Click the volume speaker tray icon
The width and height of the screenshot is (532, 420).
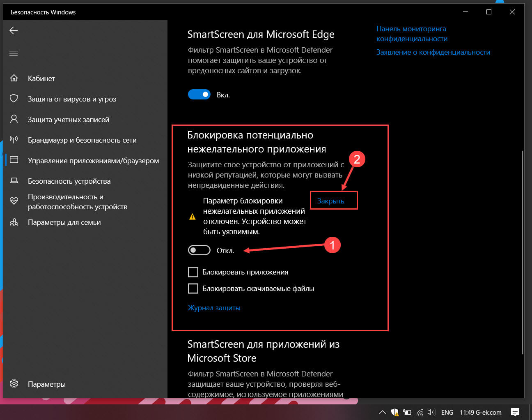431,412
